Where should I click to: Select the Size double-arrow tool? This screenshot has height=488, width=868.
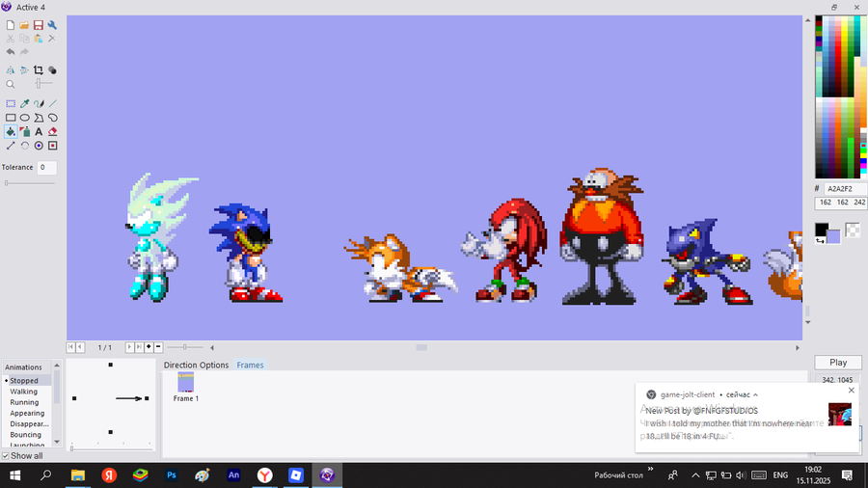click(x=11, y=146)
